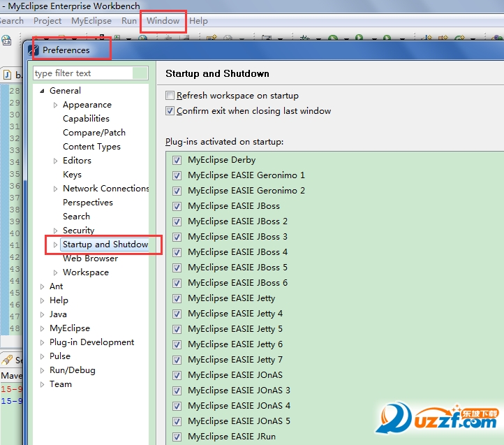Select Content Types preferences page
Viewport: 504px width, 445px height.
pos(91,147)
